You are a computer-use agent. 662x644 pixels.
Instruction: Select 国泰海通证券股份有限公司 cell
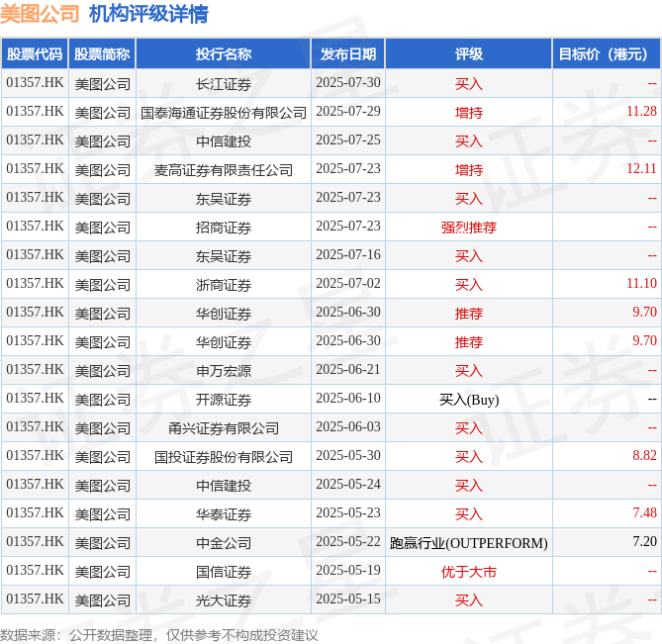click(x=224, y=113)
